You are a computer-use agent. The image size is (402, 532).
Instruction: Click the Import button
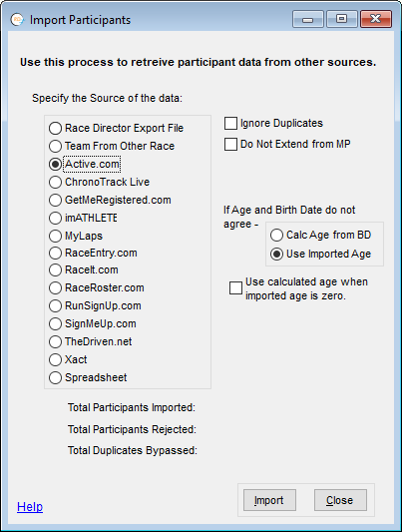[x=269, y=500]
